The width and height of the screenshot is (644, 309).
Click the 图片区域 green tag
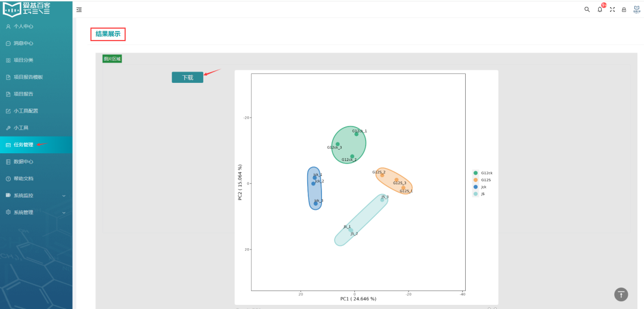coord(112,59)
